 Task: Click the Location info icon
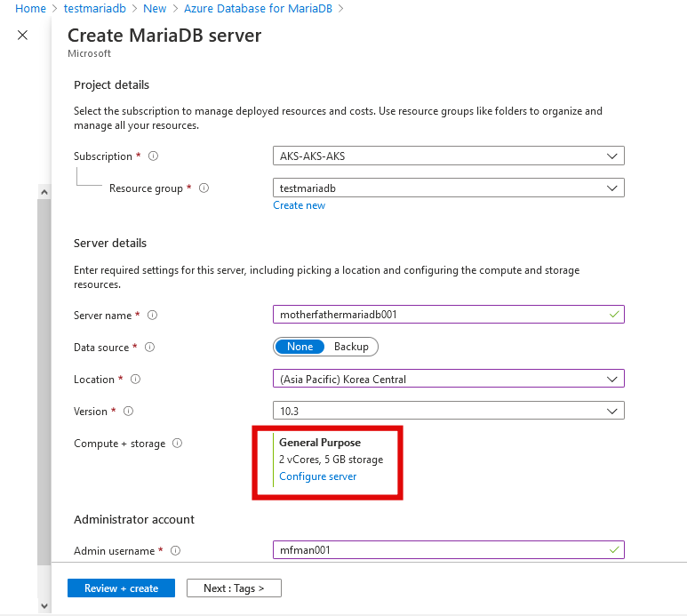(x=135, y=379)
